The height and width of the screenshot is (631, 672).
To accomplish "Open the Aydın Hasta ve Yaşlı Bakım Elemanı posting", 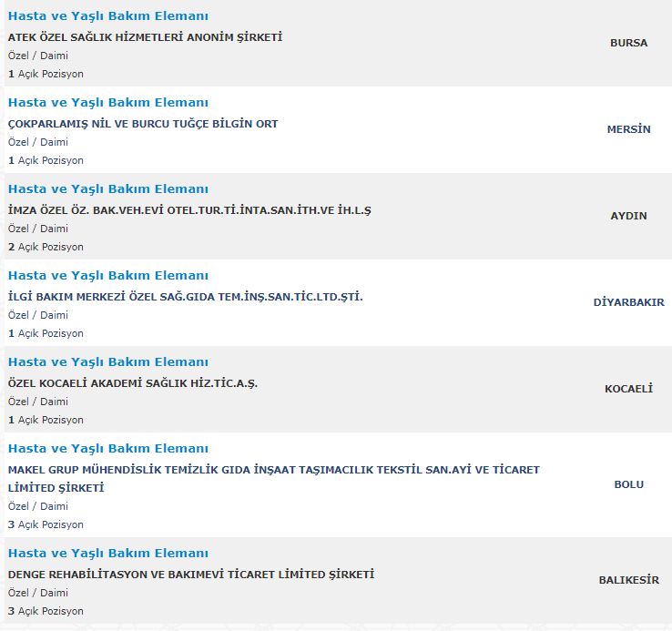I will click(108, 189).
